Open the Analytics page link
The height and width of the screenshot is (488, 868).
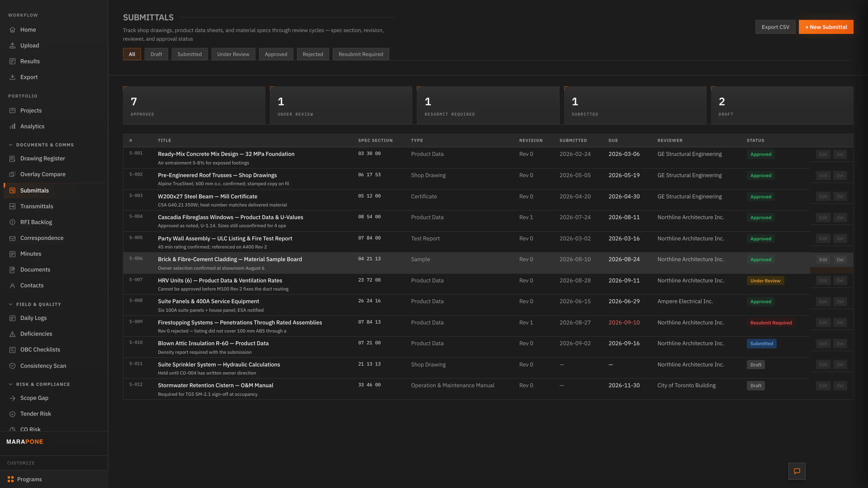tap(32, 126)
